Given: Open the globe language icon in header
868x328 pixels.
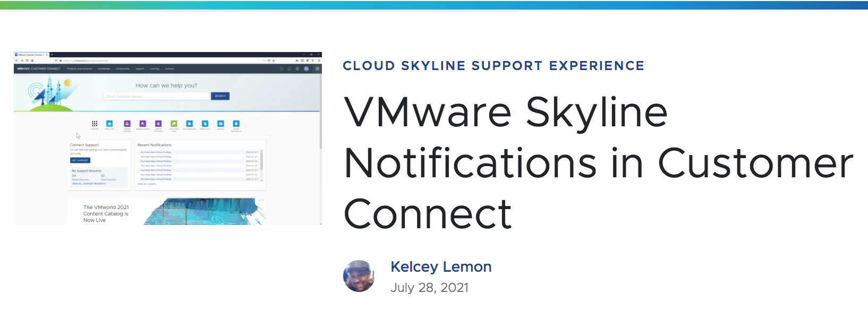Looking at the screenshot, I should pos(297,68).
